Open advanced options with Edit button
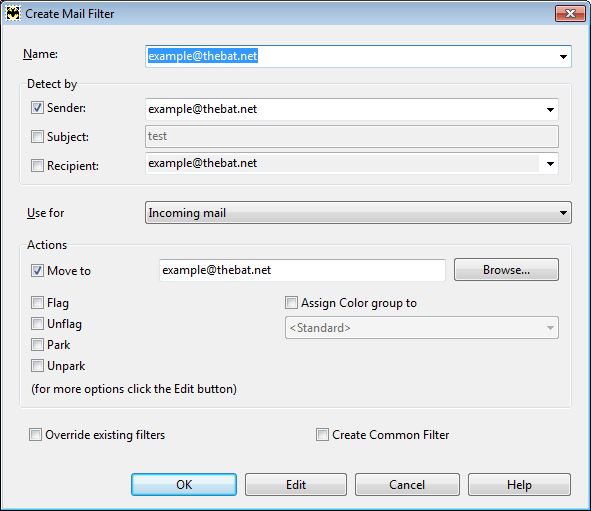The image size is (591, 511). tap(296, 485)
